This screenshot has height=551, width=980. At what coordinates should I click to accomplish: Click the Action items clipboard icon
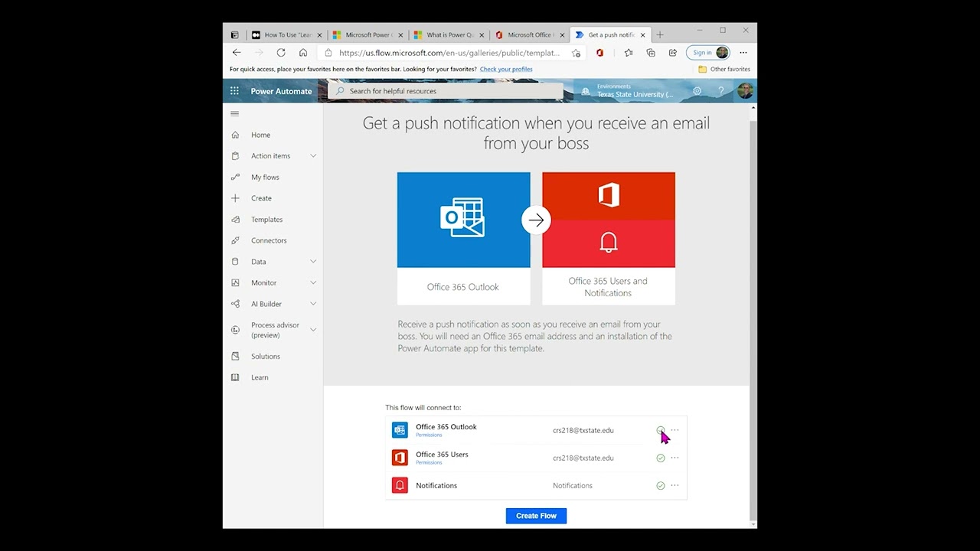click(x=235, y=156)
